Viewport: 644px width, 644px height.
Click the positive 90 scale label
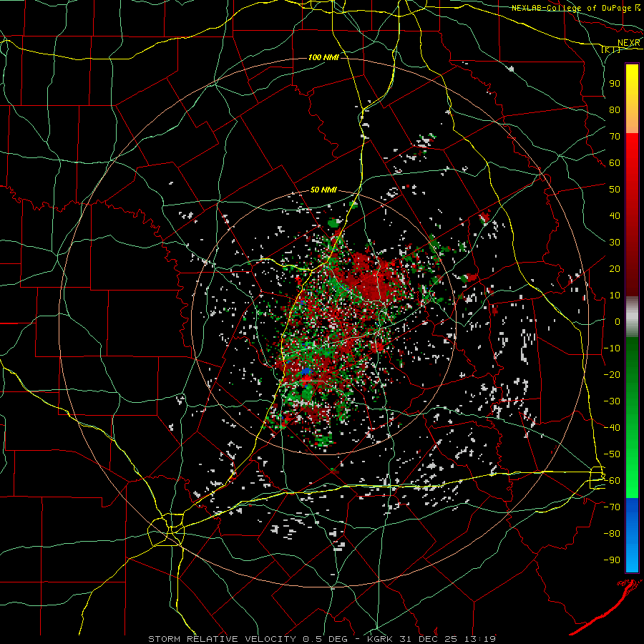click(x=615, y=84)
